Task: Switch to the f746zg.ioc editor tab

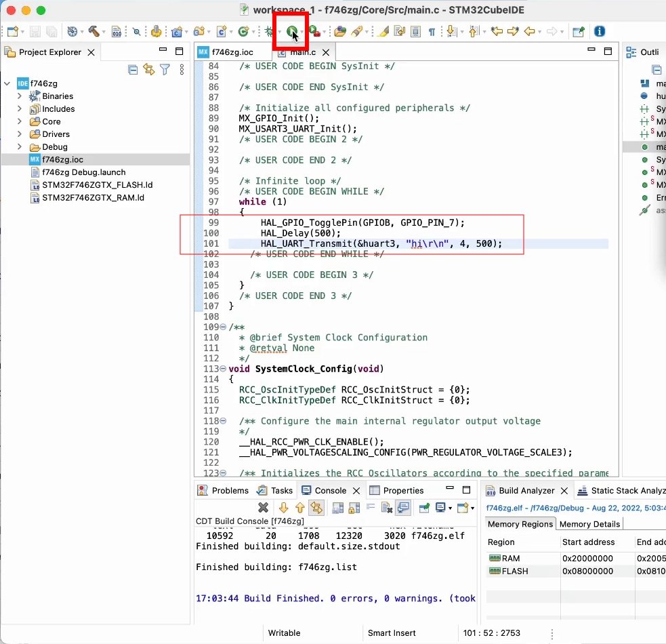Action: point(232,52)
